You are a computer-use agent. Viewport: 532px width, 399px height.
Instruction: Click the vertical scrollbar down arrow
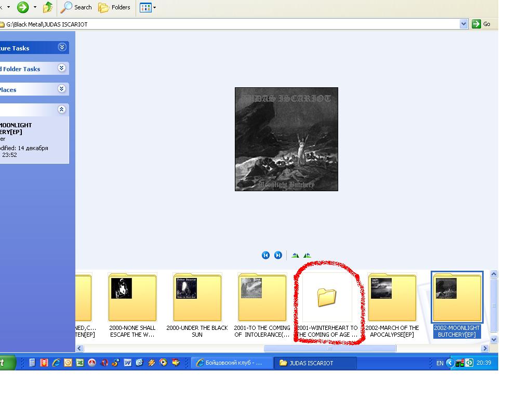pos(494,339)
